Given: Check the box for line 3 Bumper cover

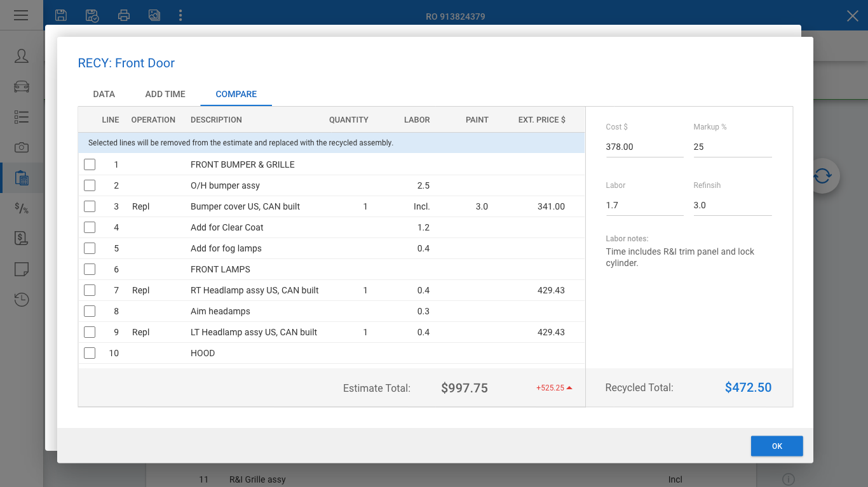Looking at the screenshot, I should [90, 206].
